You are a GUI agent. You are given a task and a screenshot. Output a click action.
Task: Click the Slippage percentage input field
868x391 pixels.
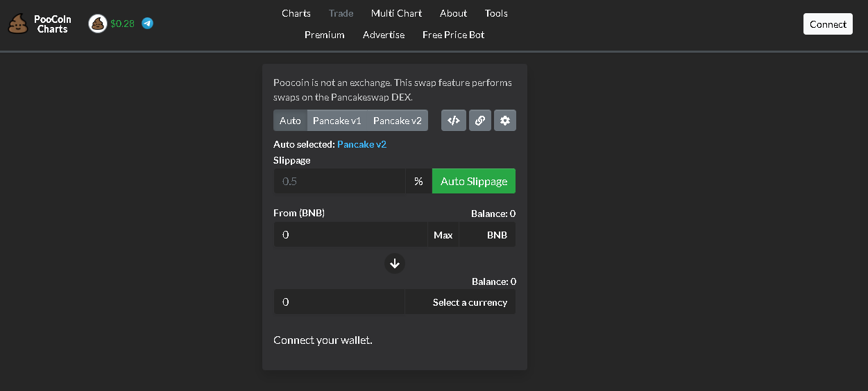pyautogui.click(x=339, y=181)
